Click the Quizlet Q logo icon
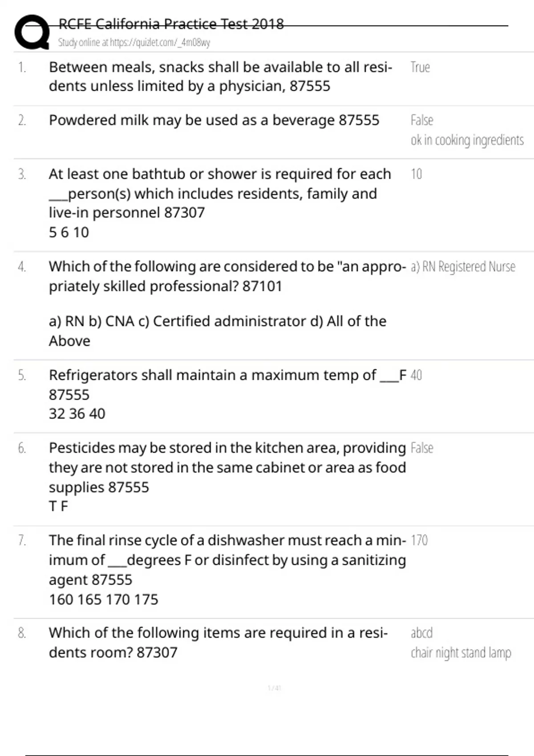This screenshot has width=534, height=756. (x=32, y=32)
